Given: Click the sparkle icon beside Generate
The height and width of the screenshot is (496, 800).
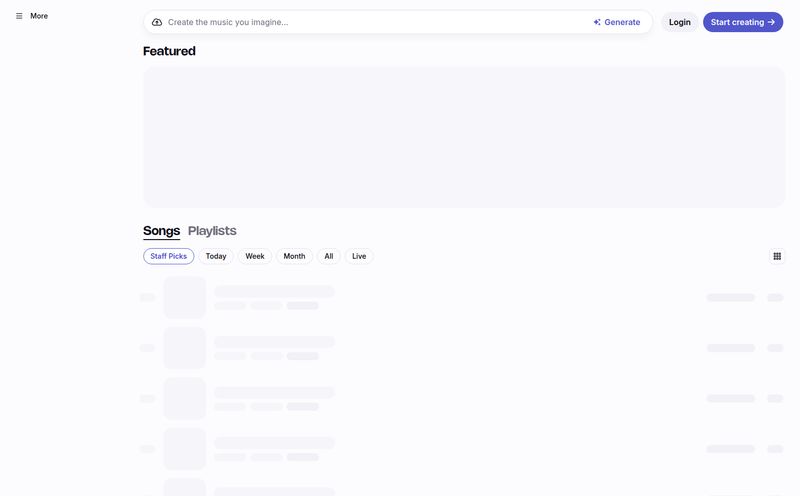Looking at the screenshot, I should pos(597,22).
